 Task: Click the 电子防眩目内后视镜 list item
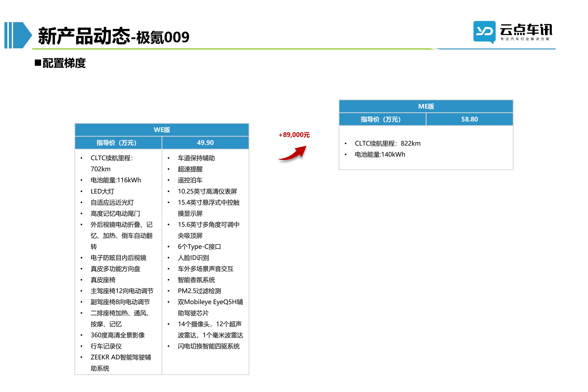pos(118,257)
